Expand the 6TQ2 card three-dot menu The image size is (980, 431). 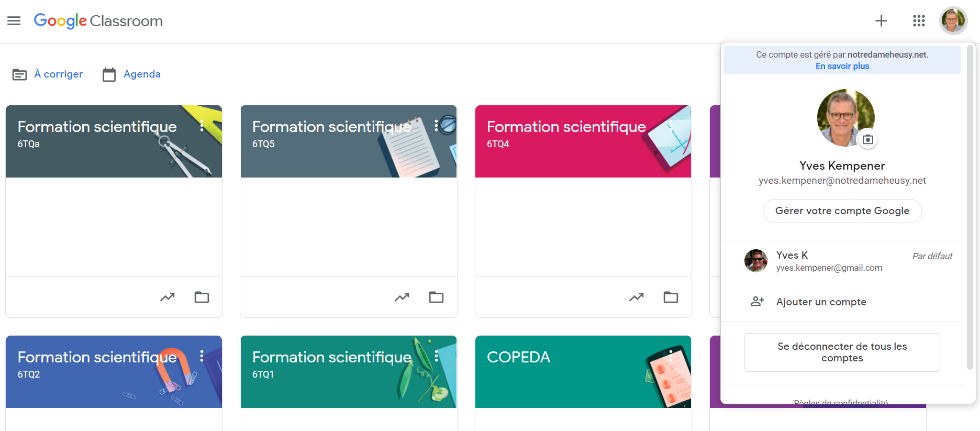click(202, 356)
